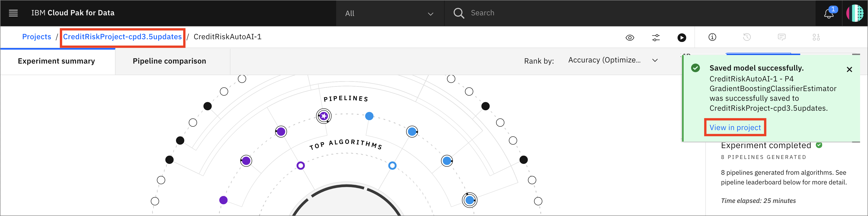Select the starred top pipeline node

tap(324, 116)
